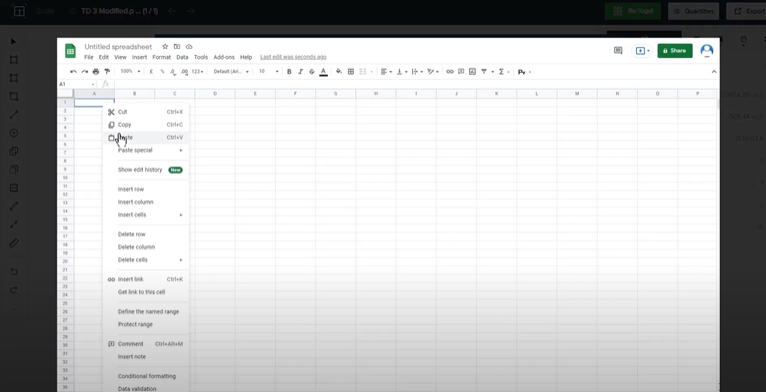Open the zoom 100% dropdown

point(130,71)
